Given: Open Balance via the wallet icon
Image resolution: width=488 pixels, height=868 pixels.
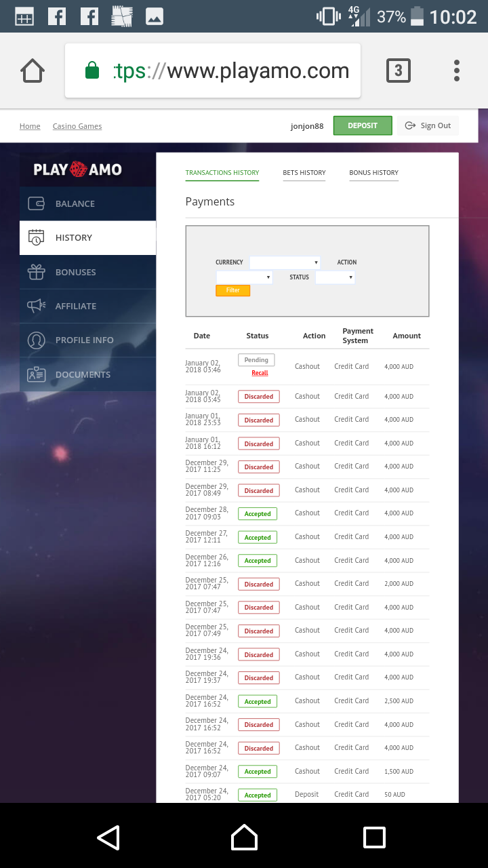Looking at the screenshot, I should pos(36,203).
